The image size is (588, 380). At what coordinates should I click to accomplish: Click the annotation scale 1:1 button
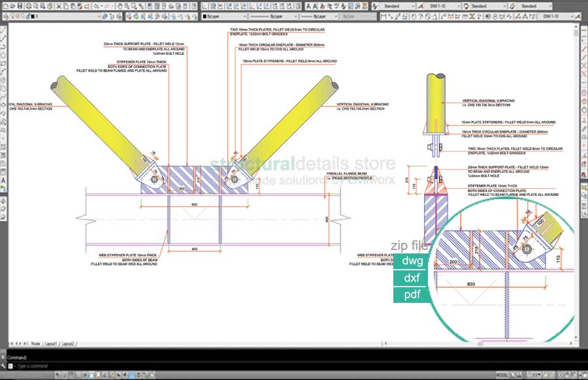tap(534, 375)
